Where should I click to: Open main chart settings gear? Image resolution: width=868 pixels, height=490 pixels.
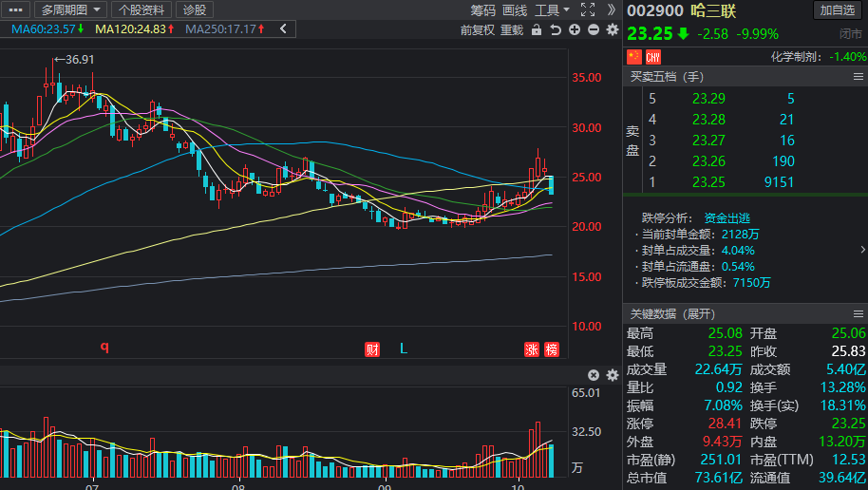pos(613,29)
